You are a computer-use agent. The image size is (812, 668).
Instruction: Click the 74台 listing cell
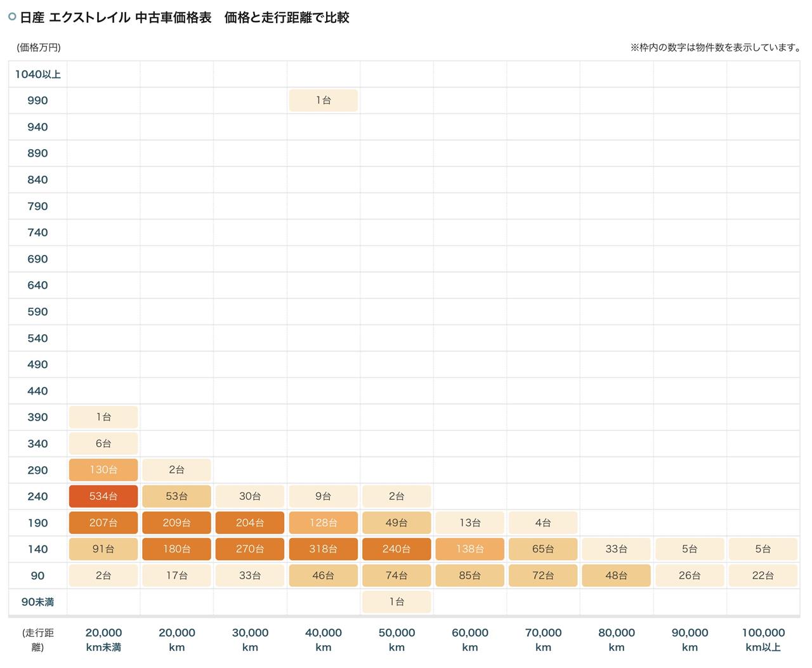coord(396,575)
